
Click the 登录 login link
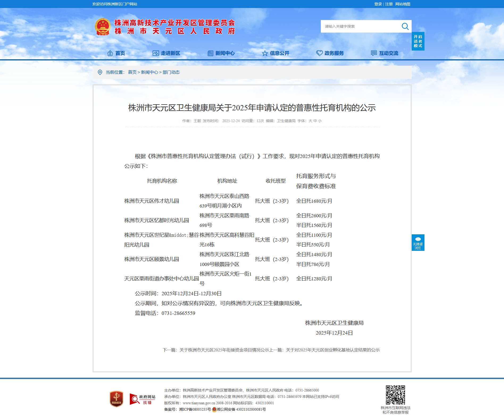tap(378, 4)
